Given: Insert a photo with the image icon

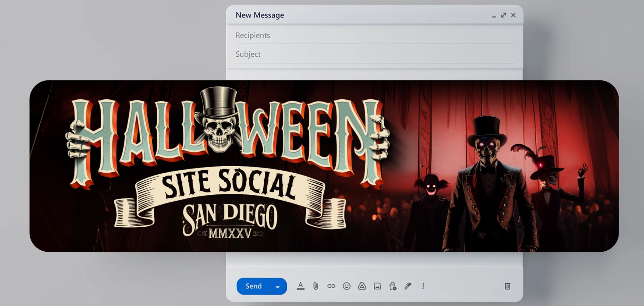Looking at the screenshot, I should 377,286.
